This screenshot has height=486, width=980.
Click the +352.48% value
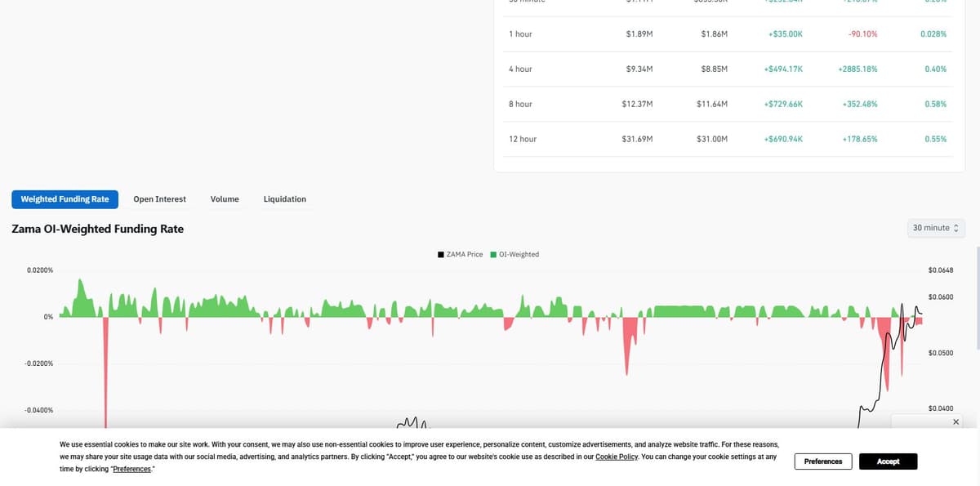pyautogui.click(x=860, y=105)
